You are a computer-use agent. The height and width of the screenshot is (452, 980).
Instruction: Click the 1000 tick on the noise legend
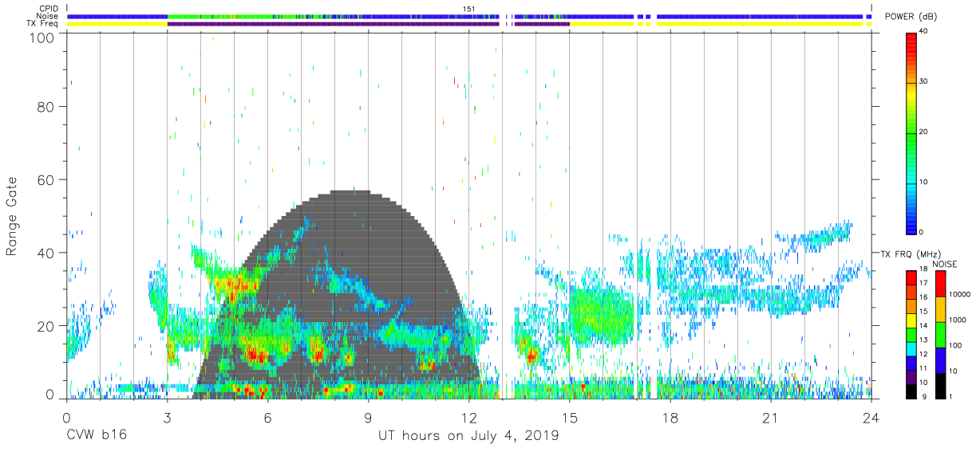[958, 320]
